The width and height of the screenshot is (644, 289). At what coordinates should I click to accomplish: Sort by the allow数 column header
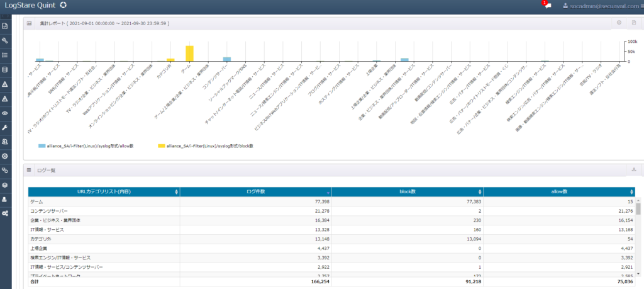[559, 191]
